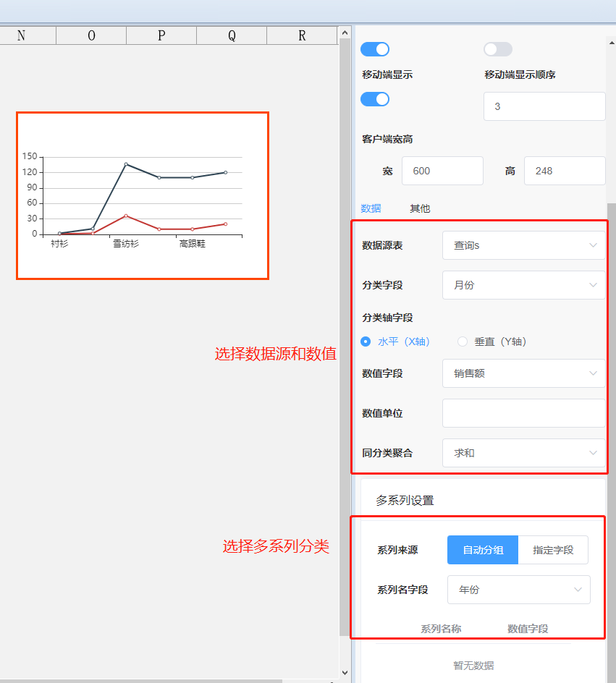
Task: Switch to the 数据 tab
Action: click(371, 208)
